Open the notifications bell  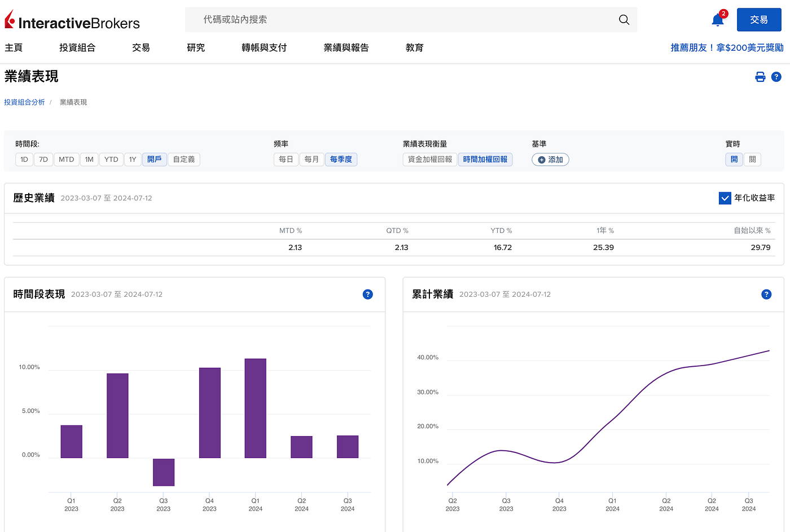(x=718, y=20)
